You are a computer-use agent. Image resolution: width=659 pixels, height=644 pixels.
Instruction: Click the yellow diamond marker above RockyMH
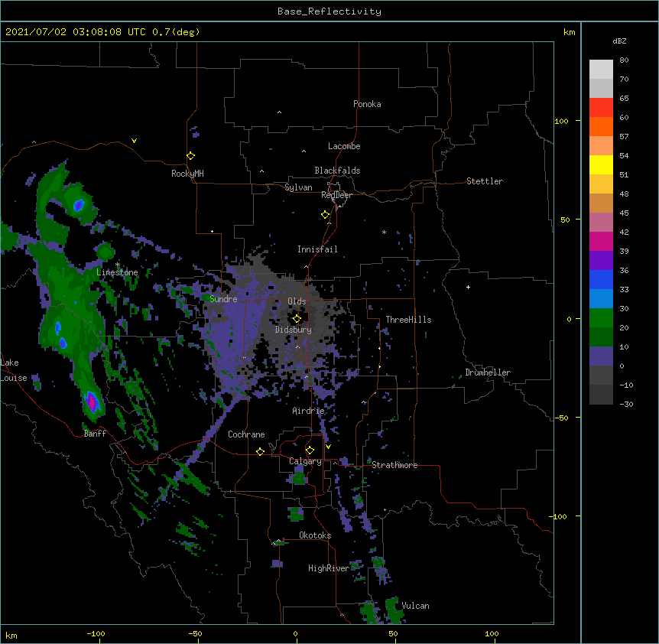pos(190,156)
